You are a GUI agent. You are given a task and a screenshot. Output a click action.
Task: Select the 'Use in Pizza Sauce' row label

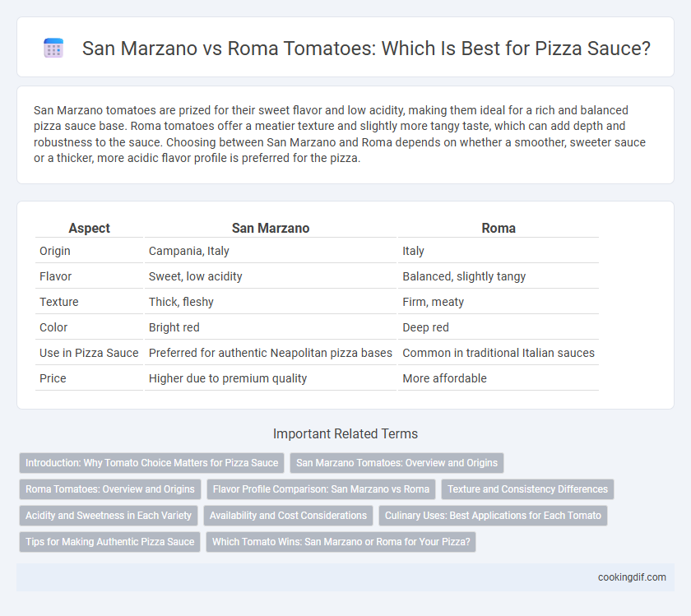point(90,353)
